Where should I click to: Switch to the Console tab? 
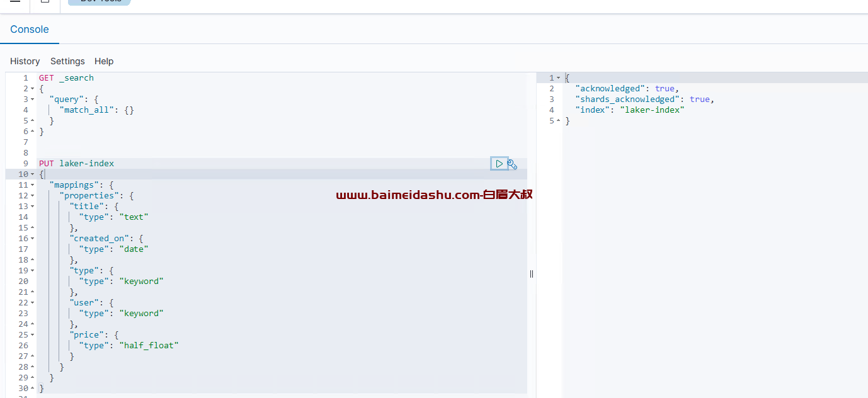coord(30,30)
